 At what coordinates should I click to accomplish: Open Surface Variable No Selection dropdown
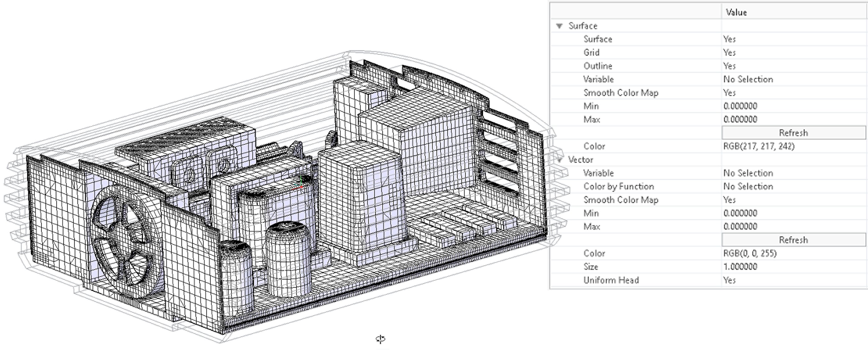(748, 80)
